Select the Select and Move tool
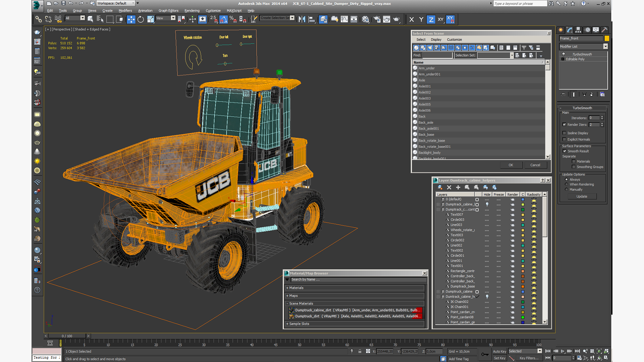644x362 pixels. (x=131, y=19)
